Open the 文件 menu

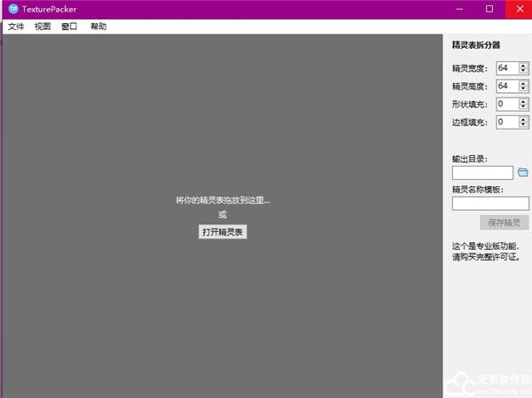[x=16, y=27]
